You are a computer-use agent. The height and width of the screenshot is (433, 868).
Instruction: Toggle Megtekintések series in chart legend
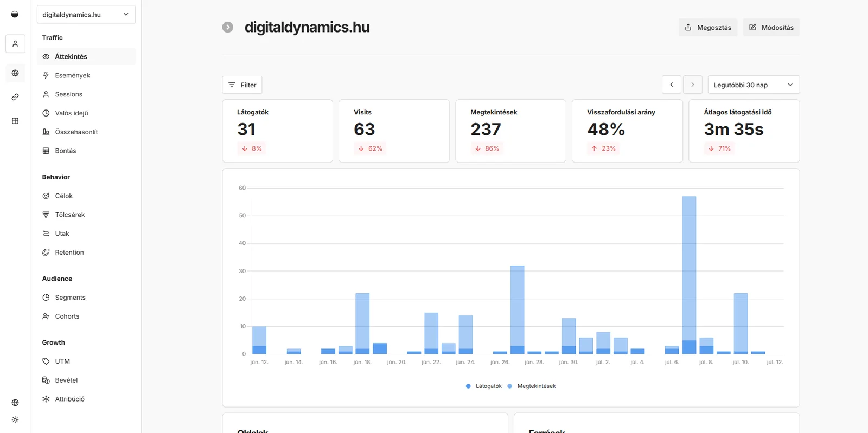click(x=532, y=386)
